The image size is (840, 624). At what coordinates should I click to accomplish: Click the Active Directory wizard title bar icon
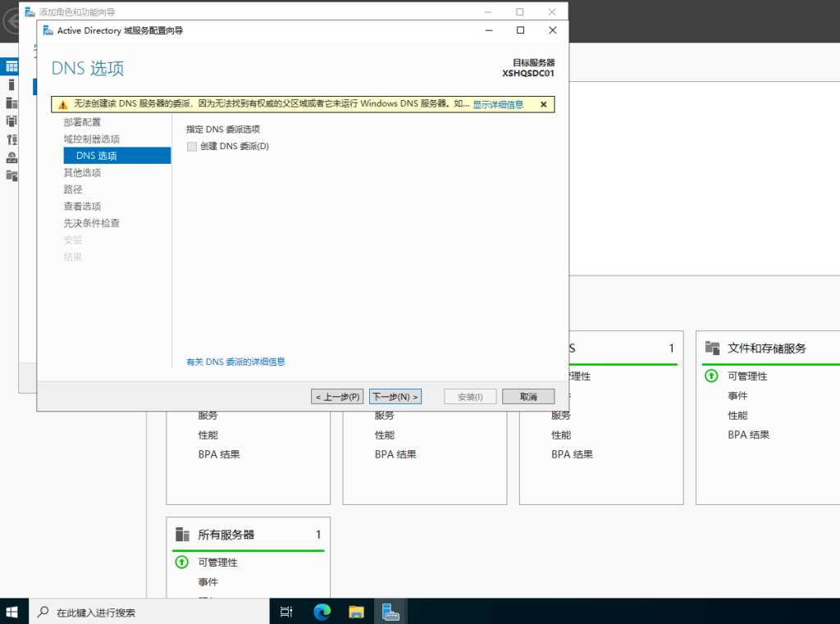click(48, 30)
